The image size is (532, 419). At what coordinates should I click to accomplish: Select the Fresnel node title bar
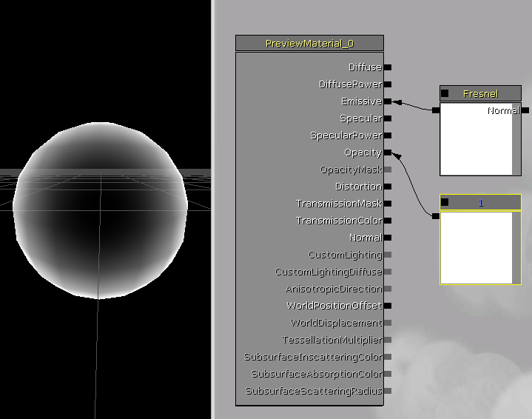480,93
